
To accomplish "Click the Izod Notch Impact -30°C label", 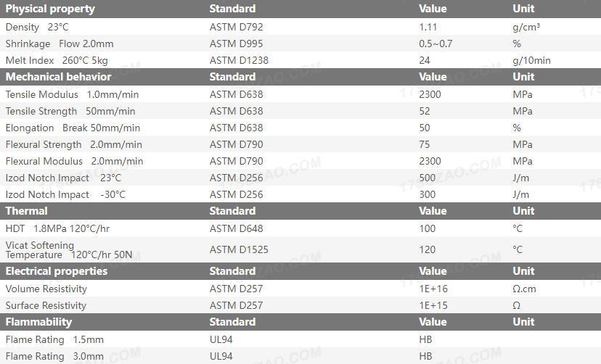I will point(65,194).
